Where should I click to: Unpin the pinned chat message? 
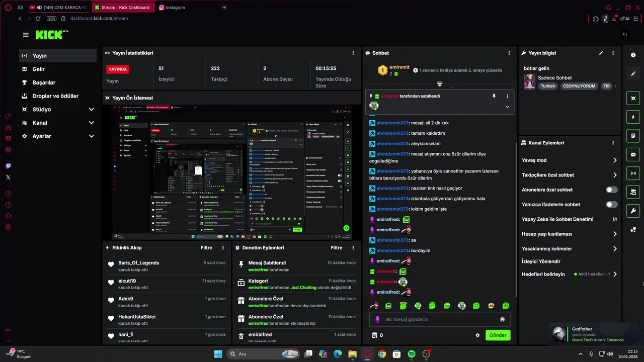pyautogui.click(x=494, y=96)
